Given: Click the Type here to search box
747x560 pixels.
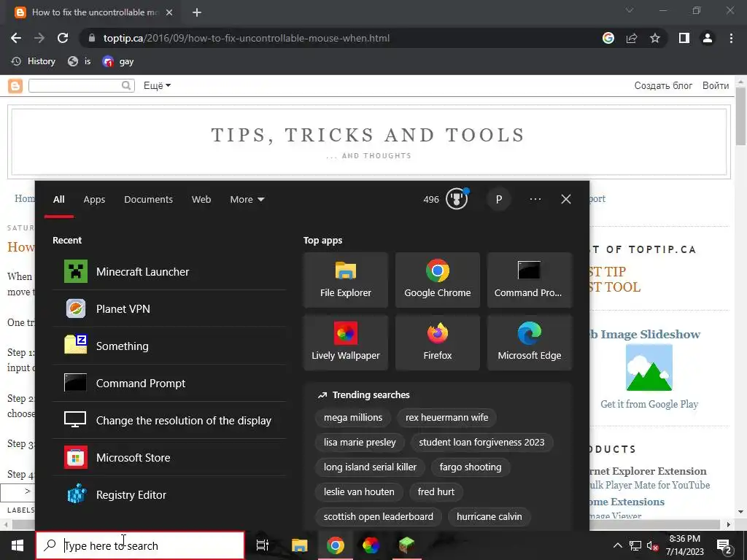Looking at the screenshot, I should (140, 545).
